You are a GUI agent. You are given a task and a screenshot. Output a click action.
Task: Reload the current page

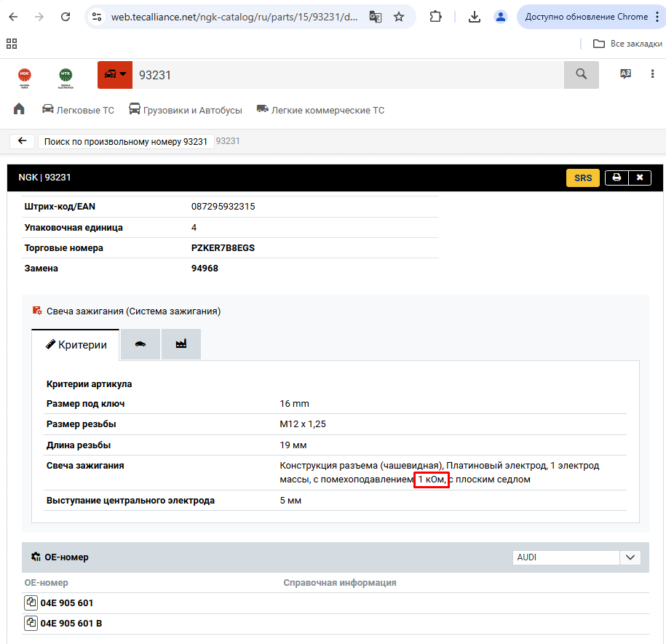tap(66, 17)
